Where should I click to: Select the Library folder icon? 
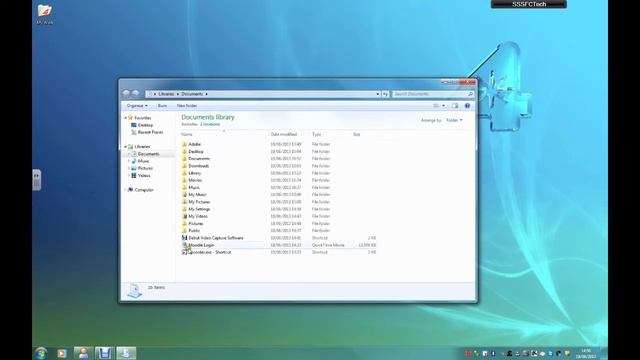point(184,173)
